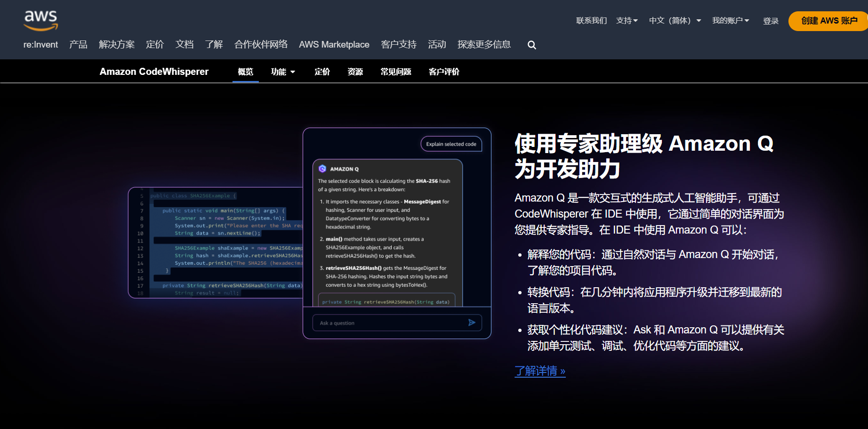Select the 常见问题 tab

coord(396,72)
